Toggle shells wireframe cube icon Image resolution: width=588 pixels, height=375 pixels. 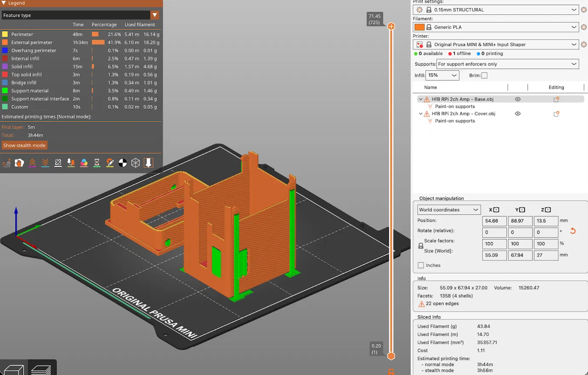point(135,163)
